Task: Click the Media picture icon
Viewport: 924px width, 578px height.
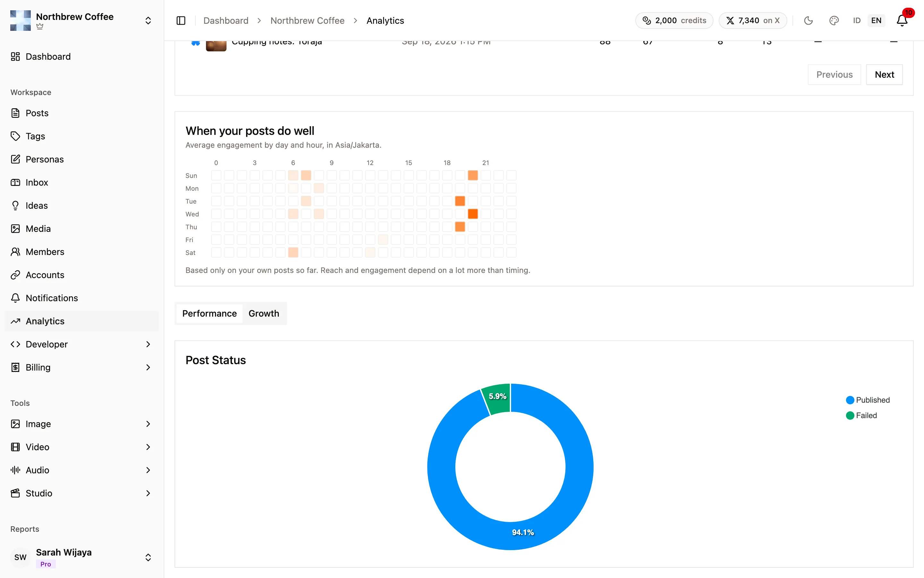Action: pyautogui.click(x=15, y=229)
